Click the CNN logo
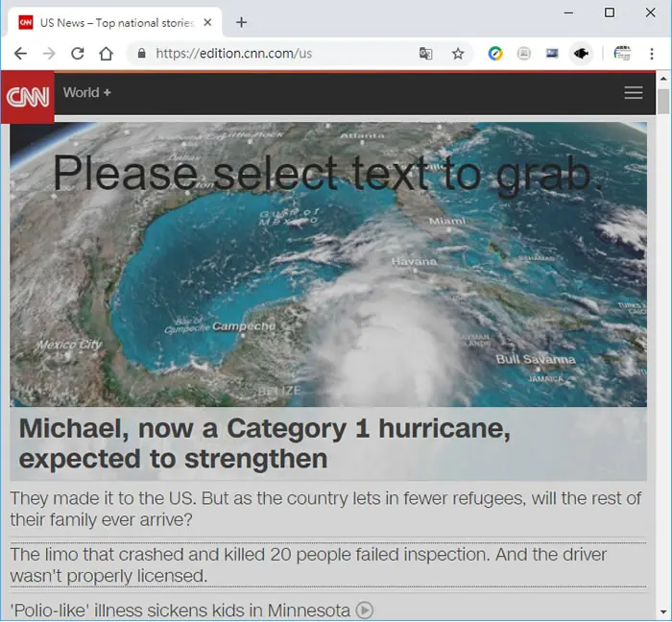 28,97
